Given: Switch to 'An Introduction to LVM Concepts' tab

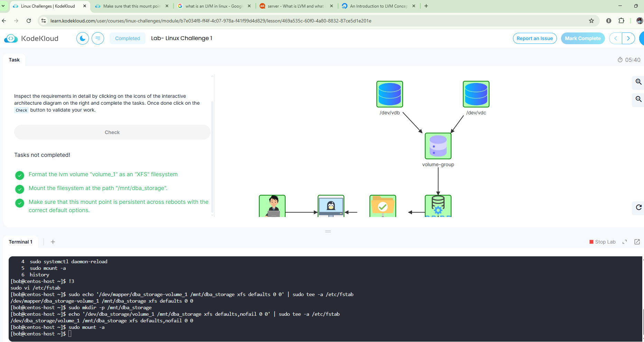Looking at the screenshot, I should click(x=379, y=6).
